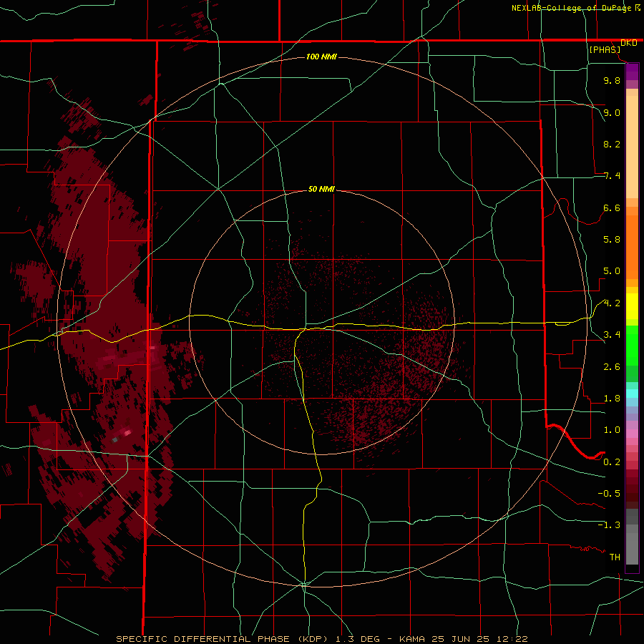Pick the yellow band in the color scale
Screen dimensions: 644x644
point(632,306)
